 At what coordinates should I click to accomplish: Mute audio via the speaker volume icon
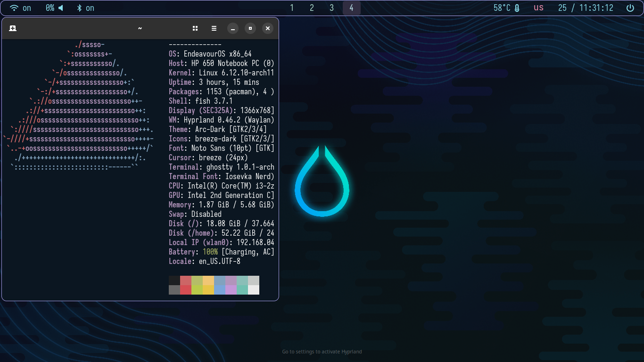click(60, 8)
